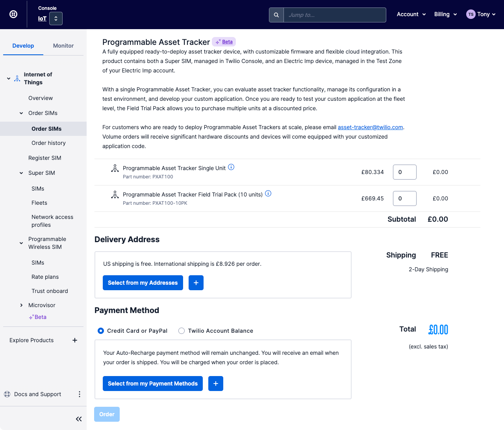
Task: Collapse Programmable Wireless SIM chevron
Action: coord(21,243)
